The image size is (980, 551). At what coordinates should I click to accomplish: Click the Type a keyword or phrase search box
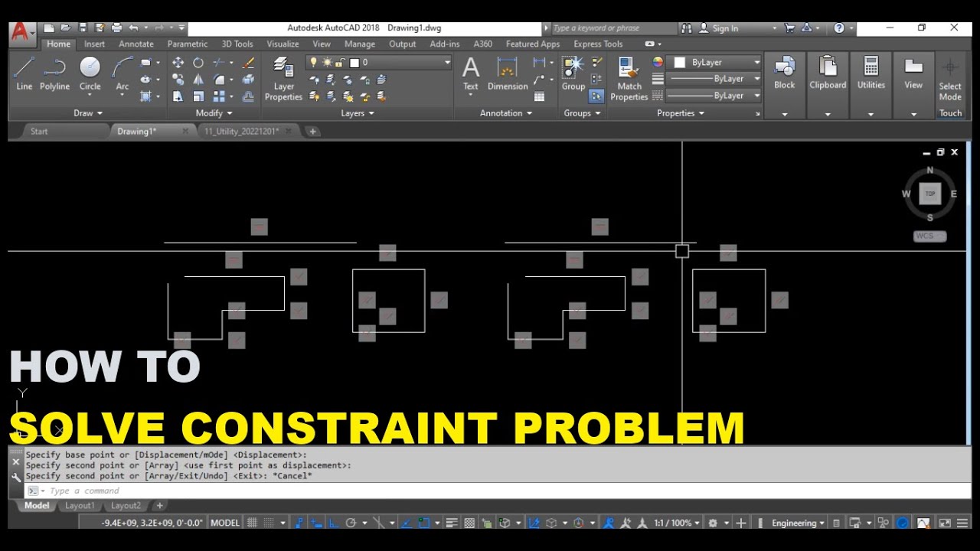click(614, 28)
